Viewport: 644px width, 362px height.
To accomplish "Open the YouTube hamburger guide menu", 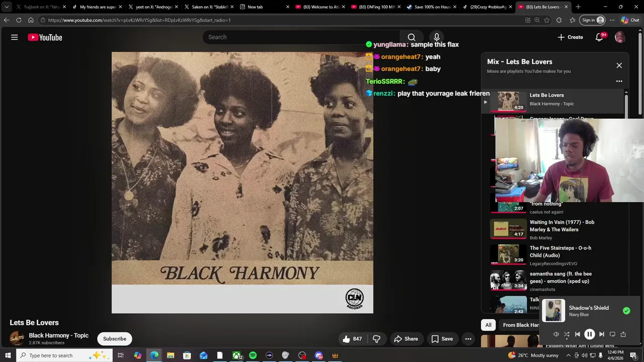I will point(15,37).
